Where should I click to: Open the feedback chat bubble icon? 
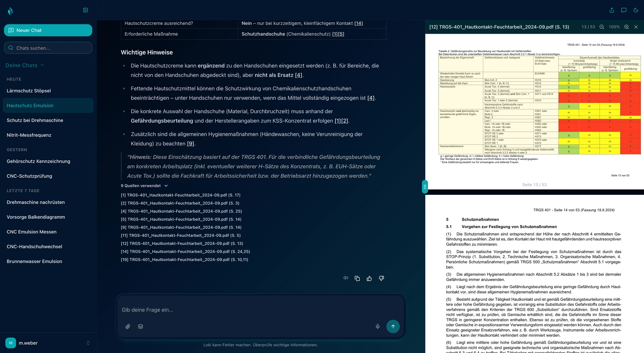pyautogui.click(x=624, y=10)
